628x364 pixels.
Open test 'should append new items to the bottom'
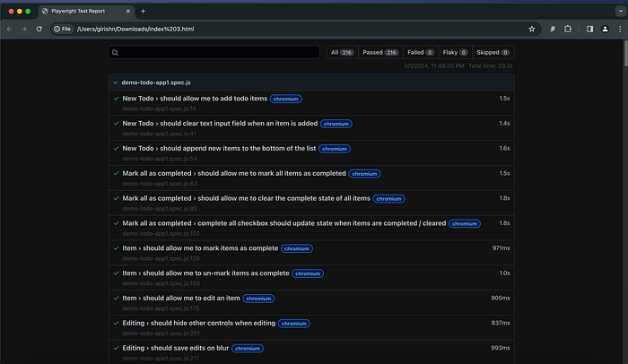point(219,148)
